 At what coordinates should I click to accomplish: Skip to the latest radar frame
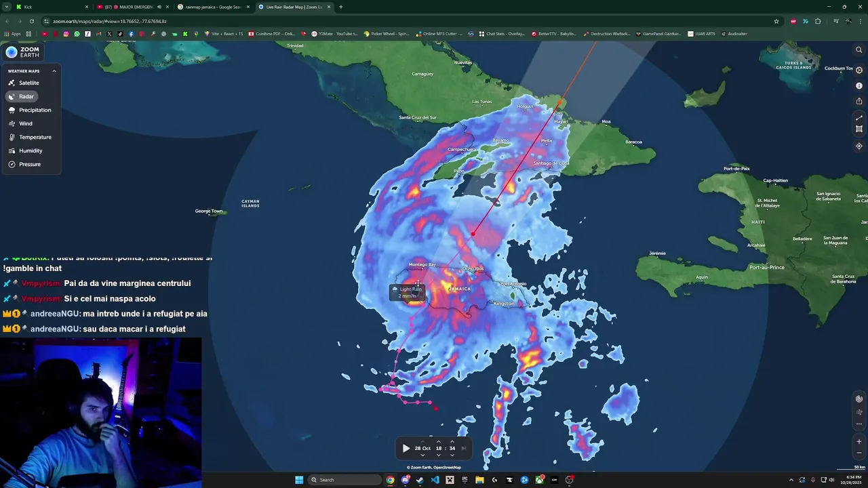pyautogui.click(x=464, y=448)
